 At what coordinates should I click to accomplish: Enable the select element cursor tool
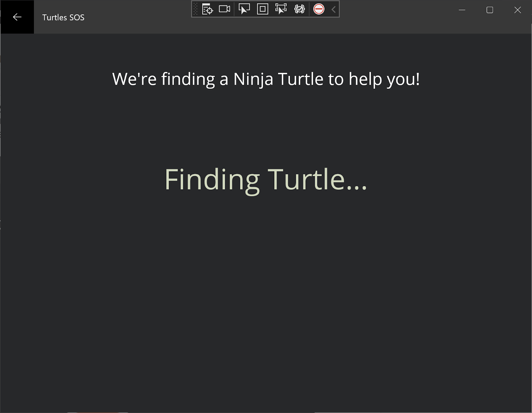tap(244, 9)
